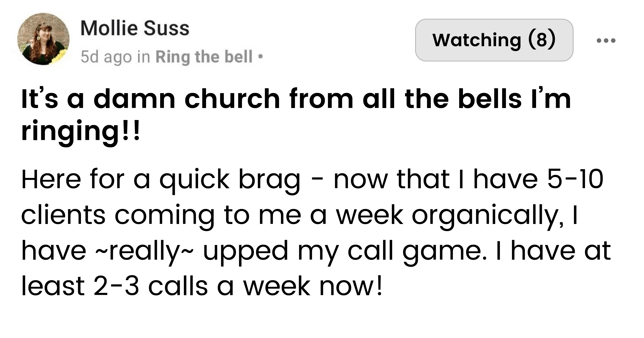
Task: Click the word 'in' before Ring the bell
Action: pyautogui.click(x=143, y=57)
